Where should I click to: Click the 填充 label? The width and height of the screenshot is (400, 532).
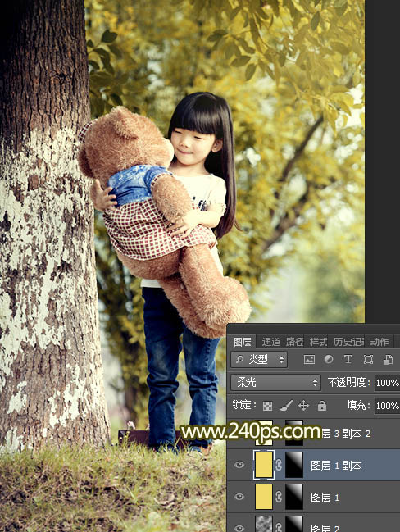coord(358,405)
